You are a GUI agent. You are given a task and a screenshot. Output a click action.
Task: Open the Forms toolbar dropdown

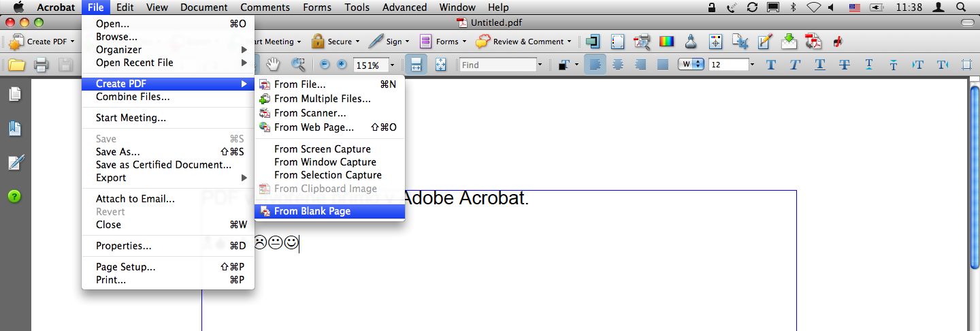pos(443,42)
